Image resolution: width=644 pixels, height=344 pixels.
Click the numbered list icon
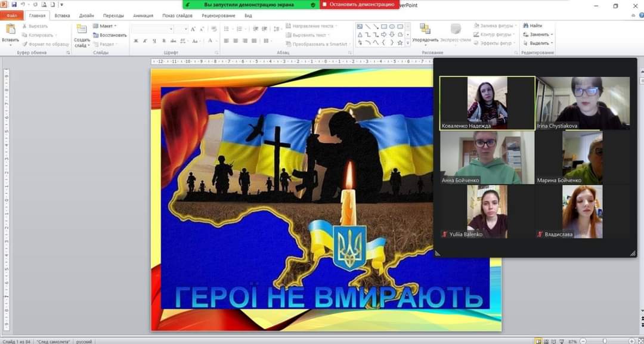tap(241, 29)
